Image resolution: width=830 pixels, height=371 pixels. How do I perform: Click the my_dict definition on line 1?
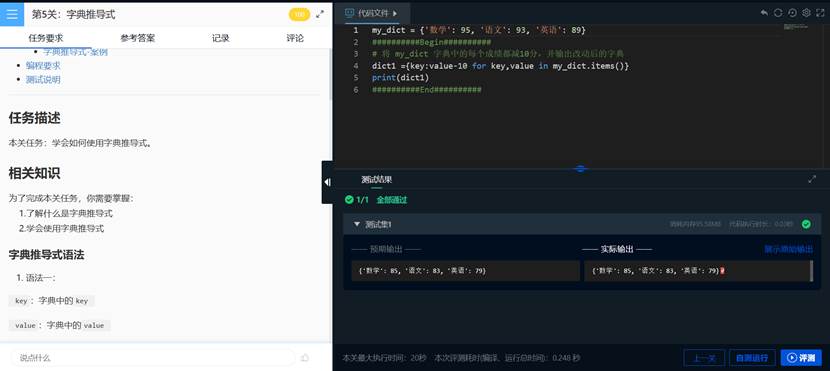(479, 30)
